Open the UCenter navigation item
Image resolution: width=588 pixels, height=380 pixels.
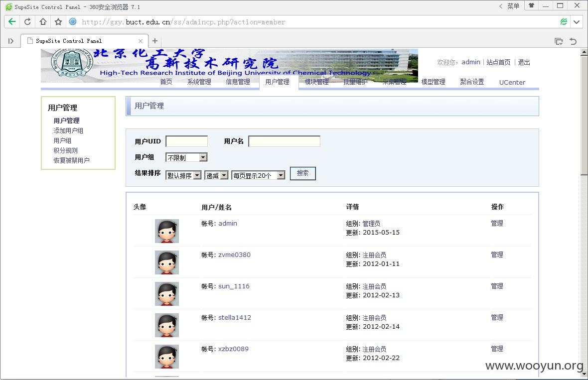click(x=512, y=82)
